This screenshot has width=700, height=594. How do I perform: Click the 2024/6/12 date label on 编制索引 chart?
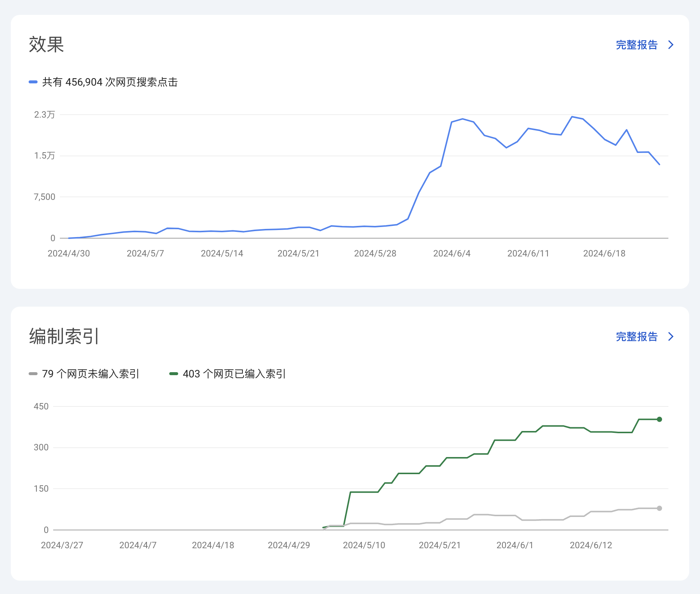pos(591,545)
